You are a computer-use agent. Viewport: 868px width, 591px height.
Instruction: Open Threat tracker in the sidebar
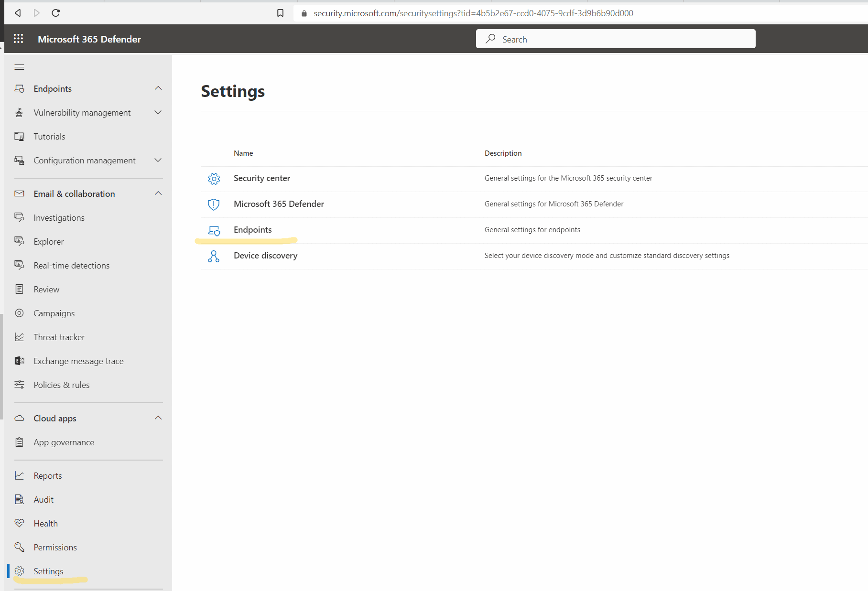[x=59, y=337]
